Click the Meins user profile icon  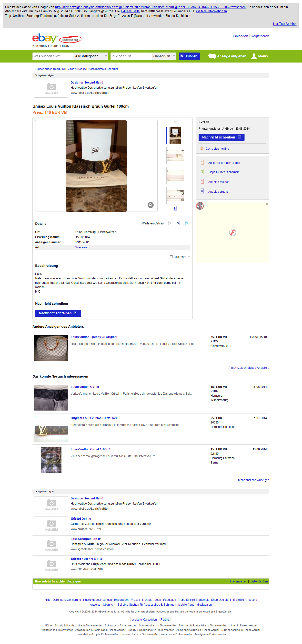tap(254, 56)
